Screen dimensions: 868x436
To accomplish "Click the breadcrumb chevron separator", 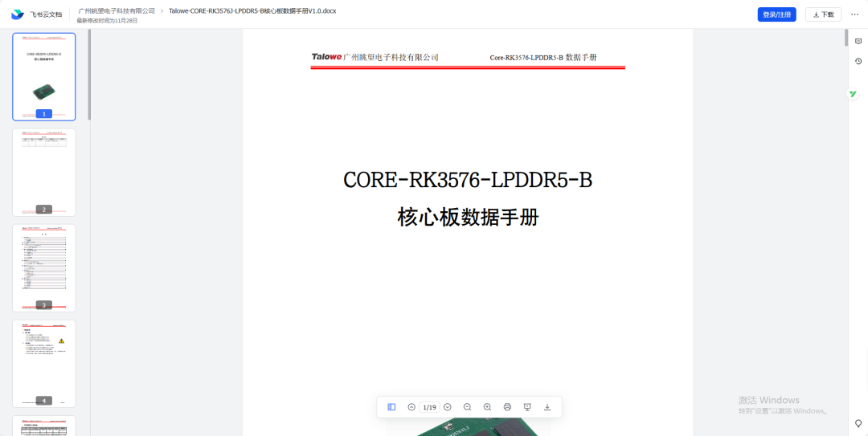I will coord(162,10).
